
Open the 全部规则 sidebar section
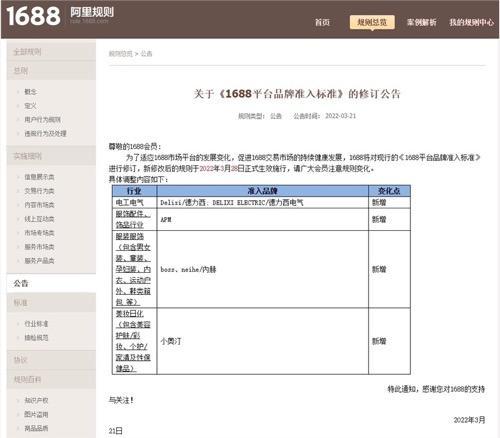(51, 52)
